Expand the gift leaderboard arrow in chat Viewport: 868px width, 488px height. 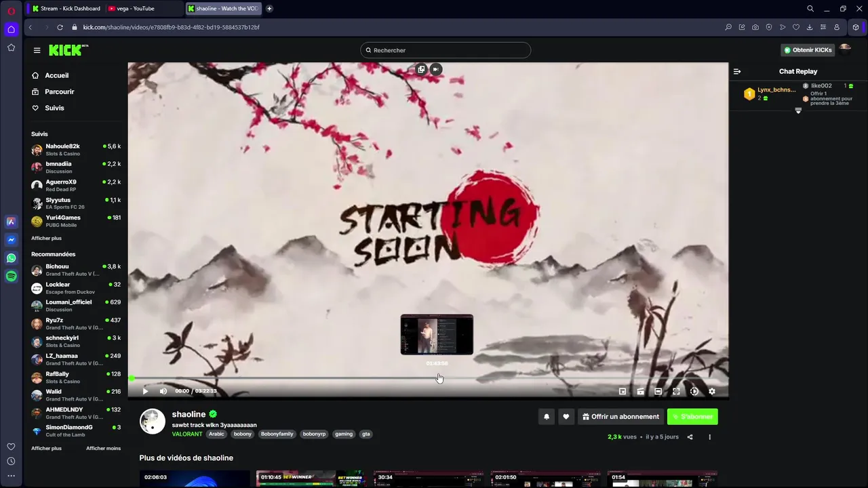click(798, 110)
